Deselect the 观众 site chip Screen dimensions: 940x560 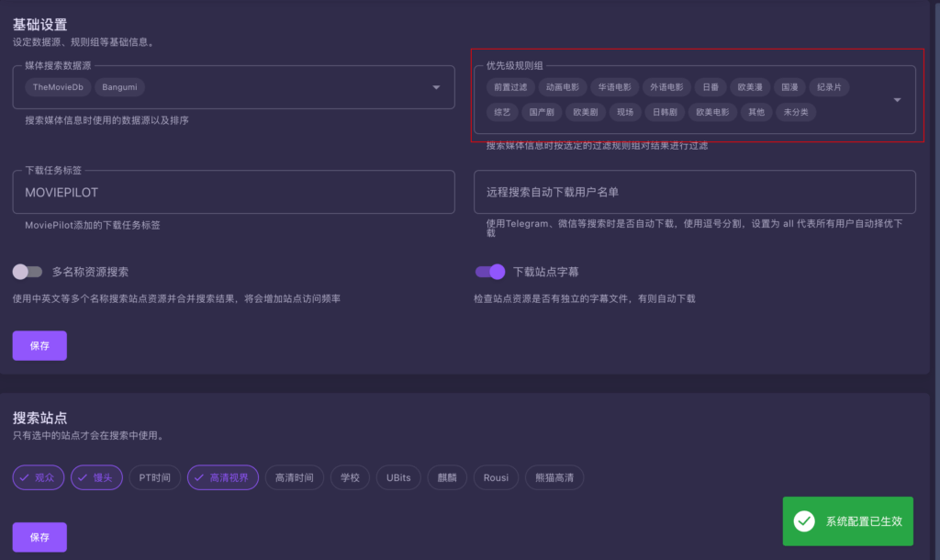point(39,477)
